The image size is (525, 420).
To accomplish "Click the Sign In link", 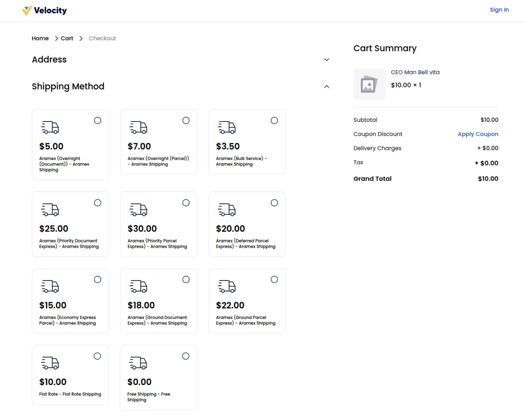I will [499, 10].
